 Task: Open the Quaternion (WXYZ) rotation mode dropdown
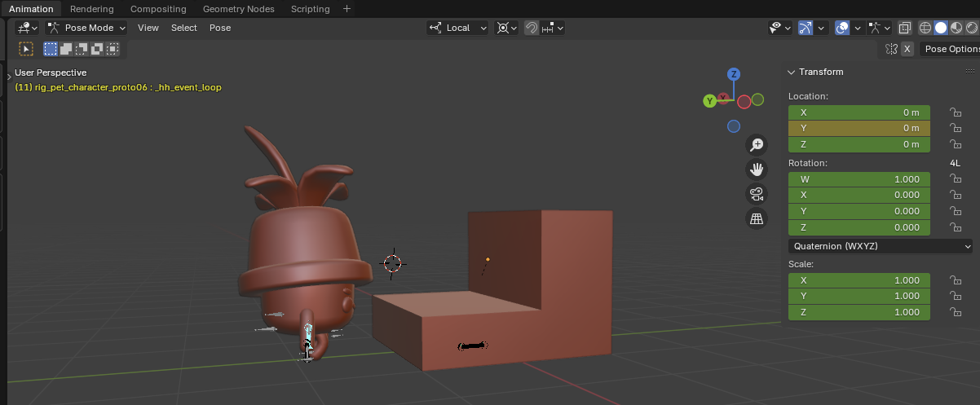(x=881, y=246)
